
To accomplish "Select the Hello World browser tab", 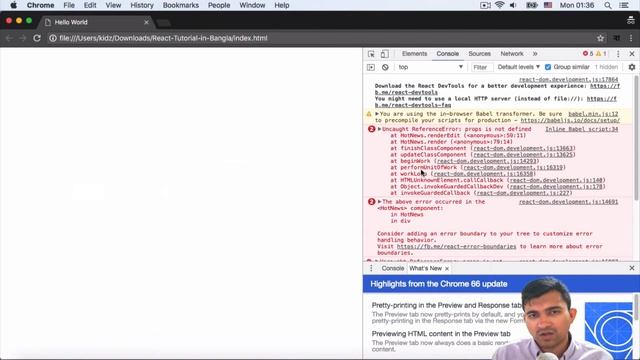I will (97, 22).
